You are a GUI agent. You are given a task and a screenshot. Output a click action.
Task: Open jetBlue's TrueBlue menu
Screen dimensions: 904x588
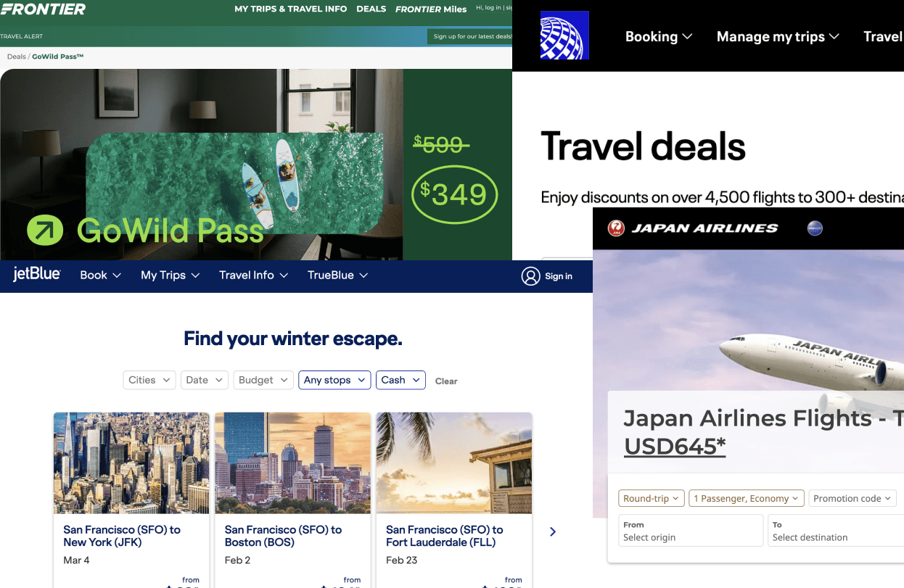tap(337, 276)
